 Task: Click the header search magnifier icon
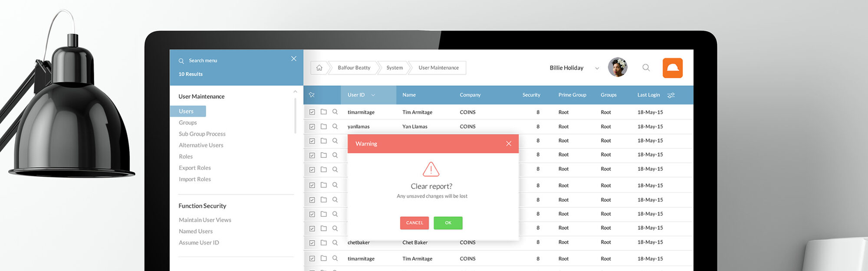click(x=646, y=67)
